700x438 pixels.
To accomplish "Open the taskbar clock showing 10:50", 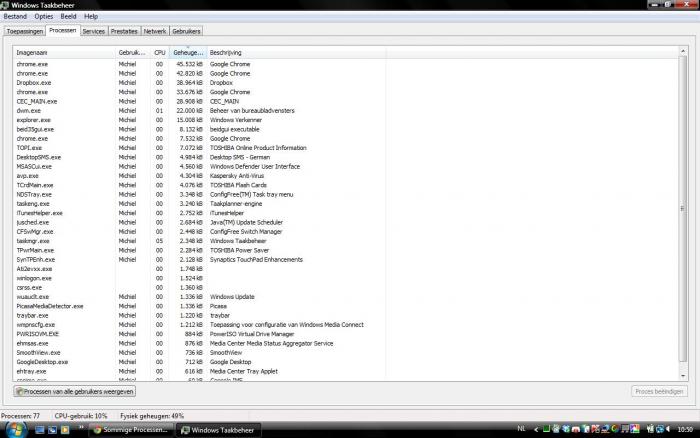I will coord(685,430).
